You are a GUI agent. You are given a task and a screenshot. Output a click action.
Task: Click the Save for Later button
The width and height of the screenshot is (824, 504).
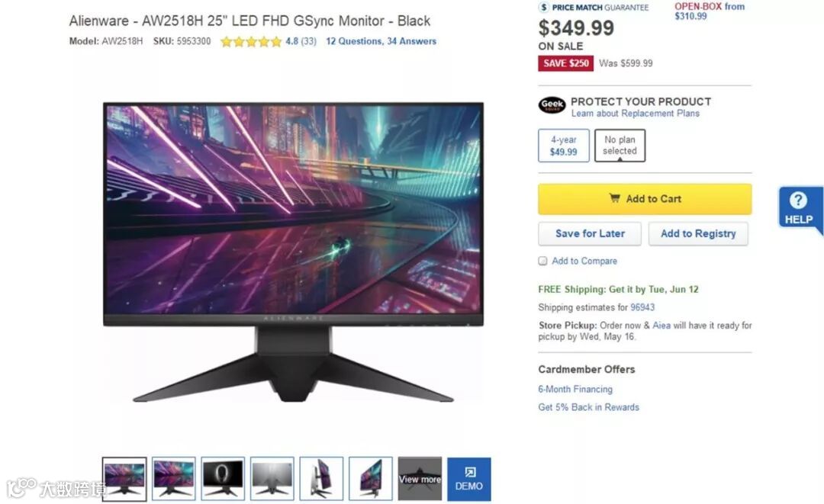point(590,233)
